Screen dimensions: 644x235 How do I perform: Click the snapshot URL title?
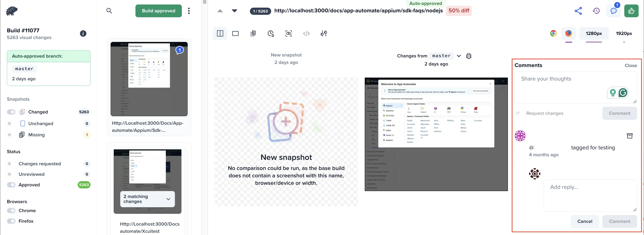(358, 11)
